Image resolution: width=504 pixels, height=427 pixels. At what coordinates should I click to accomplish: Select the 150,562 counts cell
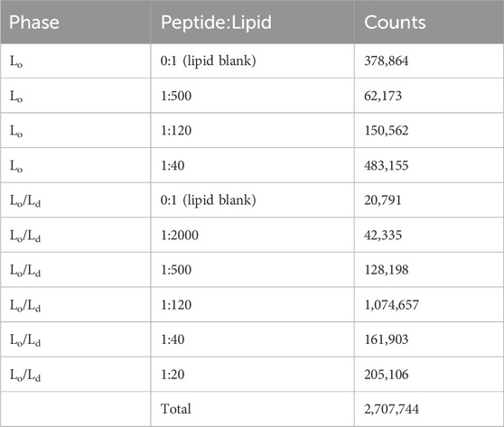[x=429, y=130]
